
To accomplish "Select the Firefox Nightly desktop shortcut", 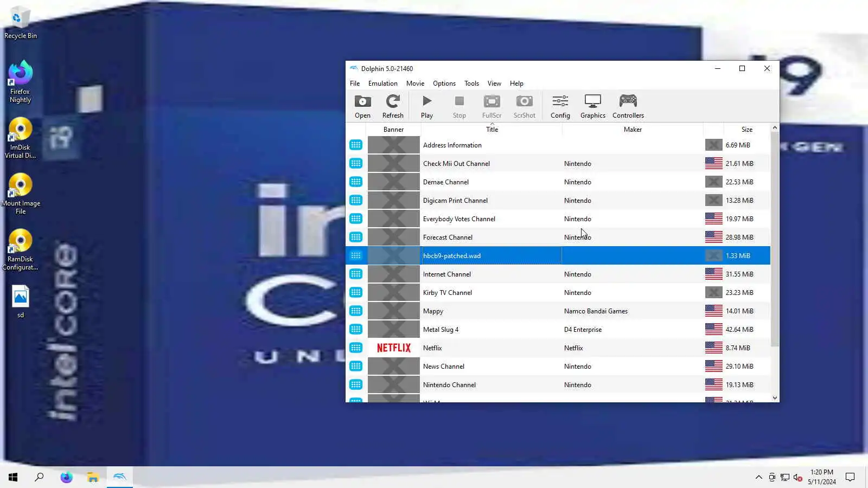I will pyautogui.click(x=20, y=82).
